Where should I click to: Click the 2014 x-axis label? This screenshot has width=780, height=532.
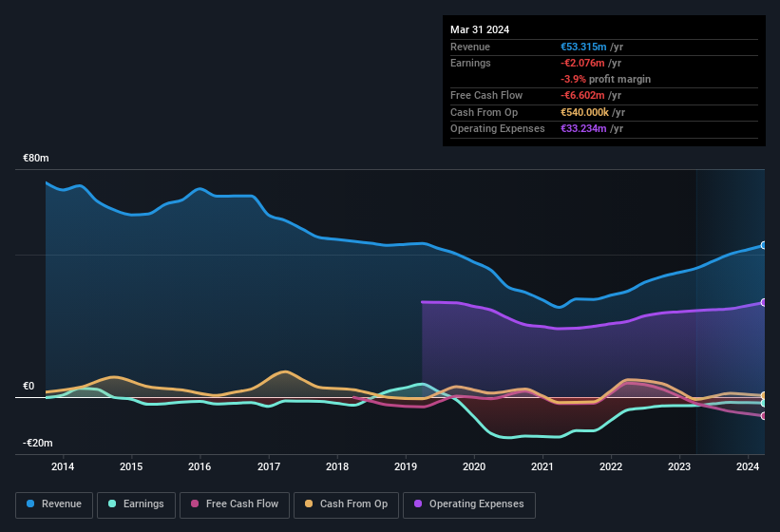click(x=63, y=466)
